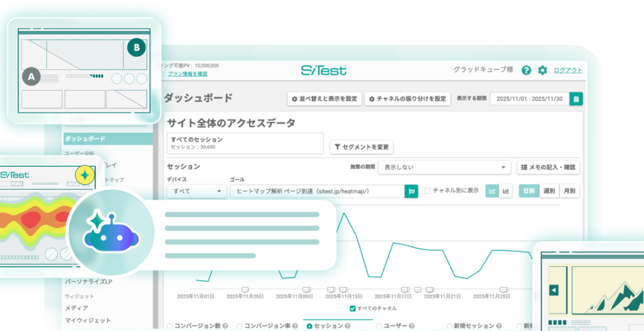This screenshot has width=644, height=331.
Task: Select ユーザー radio button
Action: pos(379,326)
